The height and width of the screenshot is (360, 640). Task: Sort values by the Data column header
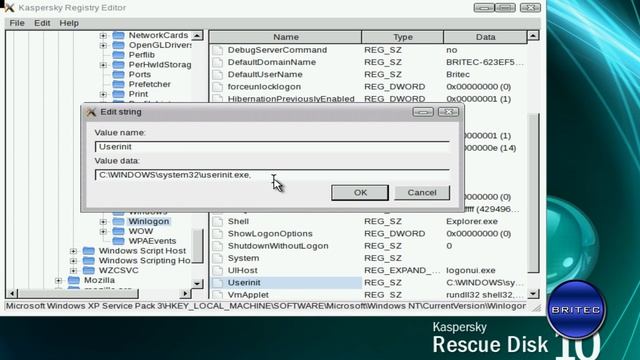pyautogui.click(x=485, y=37)
